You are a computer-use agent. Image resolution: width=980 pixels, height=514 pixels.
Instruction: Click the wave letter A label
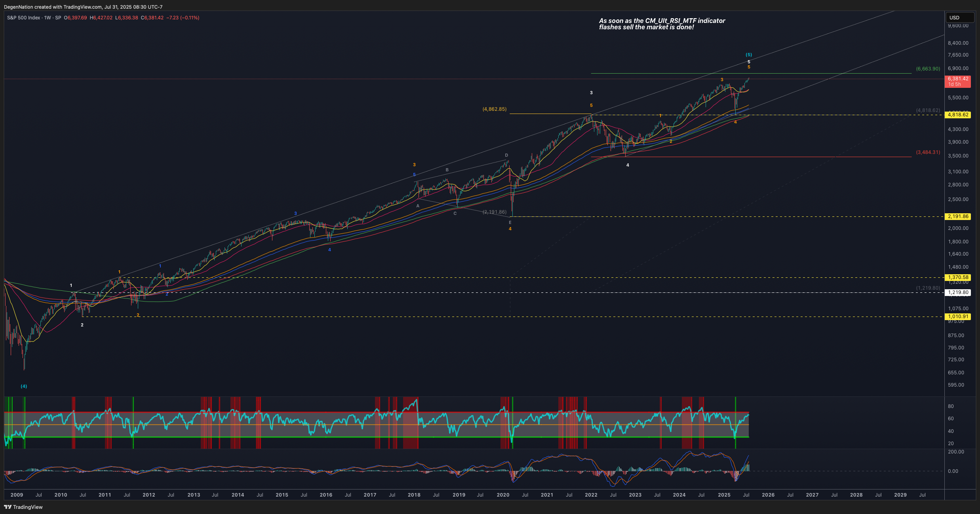(x=418, y=206)
